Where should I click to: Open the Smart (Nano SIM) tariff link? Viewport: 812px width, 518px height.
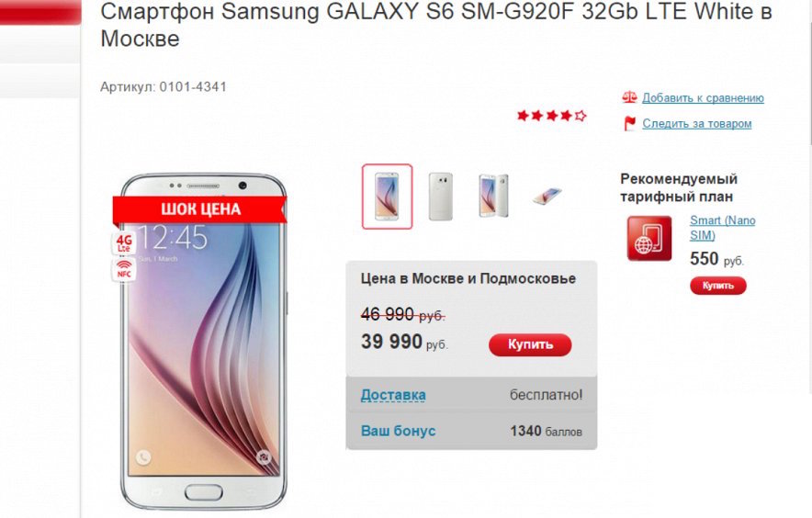722,228
